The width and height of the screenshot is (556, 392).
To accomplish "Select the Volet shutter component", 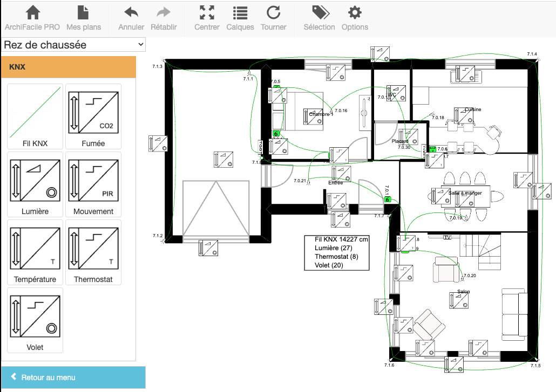I will coord(35,320).
